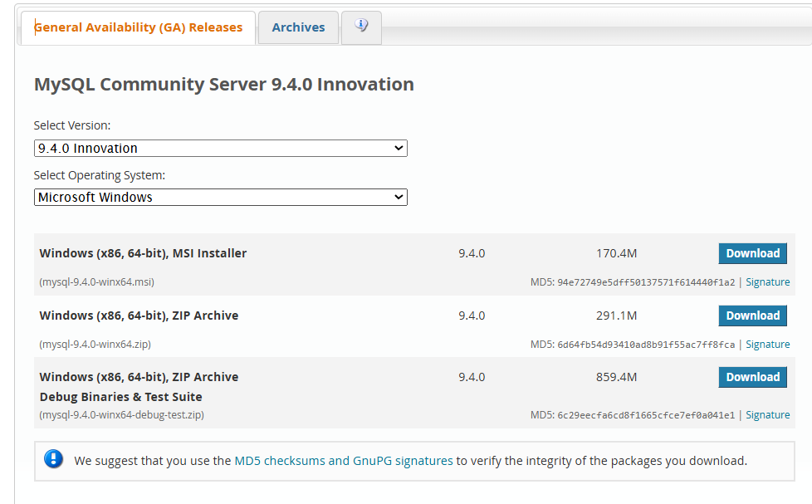Click the MD5 value 94e72749e5dff50137571f614440f1a2
Image resolution: width=812 pixels, height=504 pixels.
click(646, 282)
